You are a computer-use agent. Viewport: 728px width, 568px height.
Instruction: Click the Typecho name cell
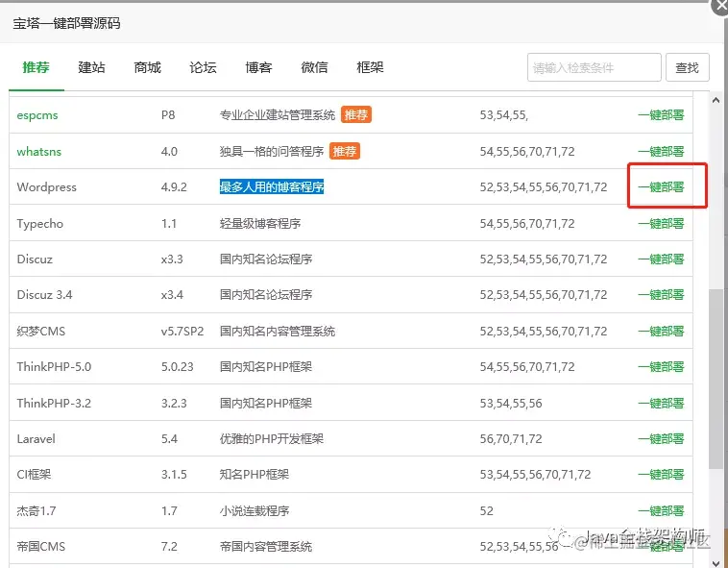[40, 223]
